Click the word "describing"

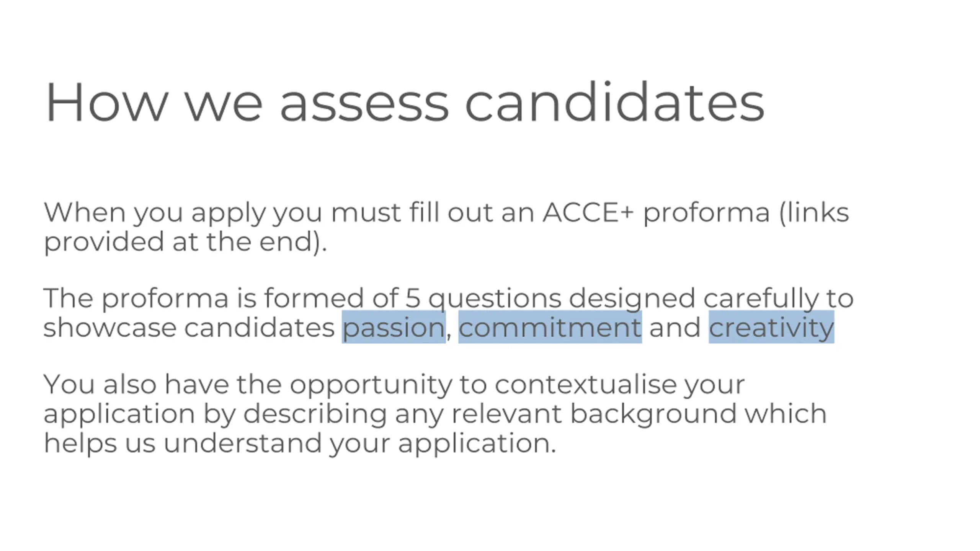pos(315,415)
